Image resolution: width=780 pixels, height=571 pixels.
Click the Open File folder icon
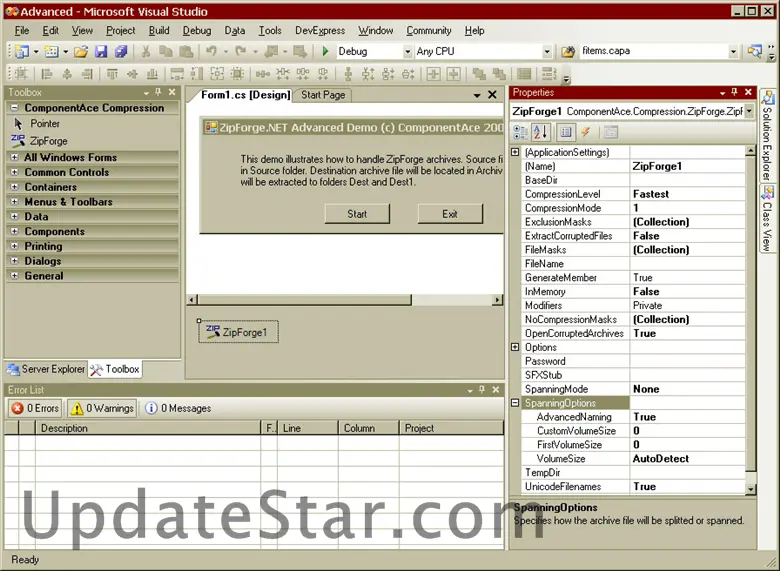[81, 51]
